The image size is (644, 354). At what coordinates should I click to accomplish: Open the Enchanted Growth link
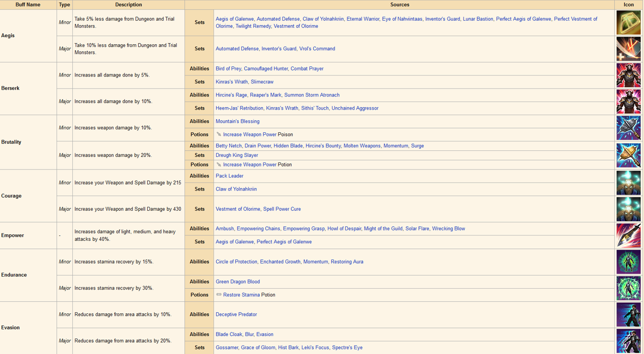(280, 261)
